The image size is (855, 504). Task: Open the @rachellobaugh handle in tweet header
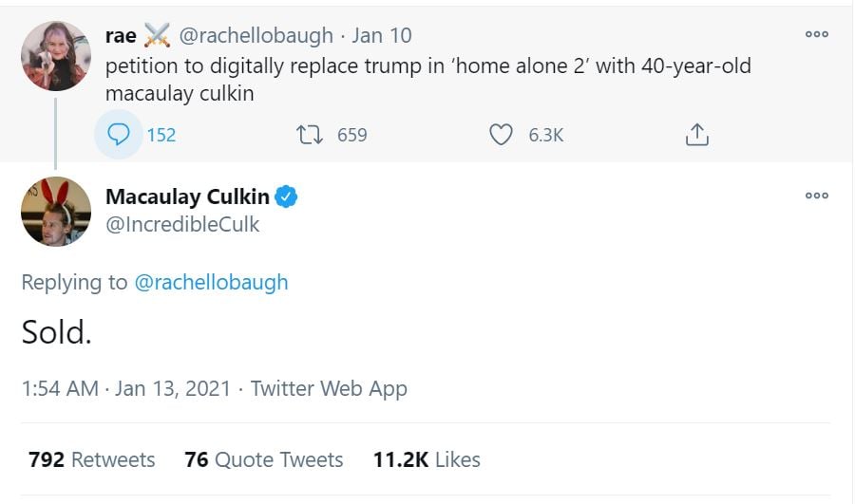(256, 36)
